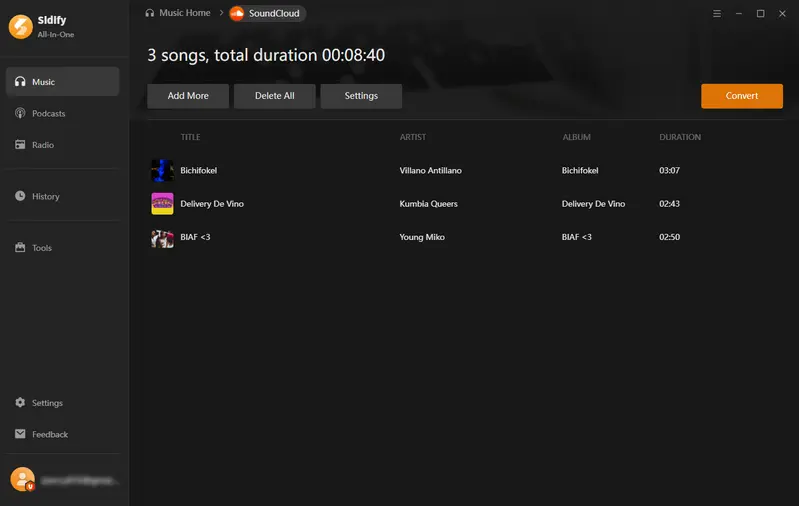Click the Bichifokel album name
Viewport: 799px width, 506px height.
(580, 170)
